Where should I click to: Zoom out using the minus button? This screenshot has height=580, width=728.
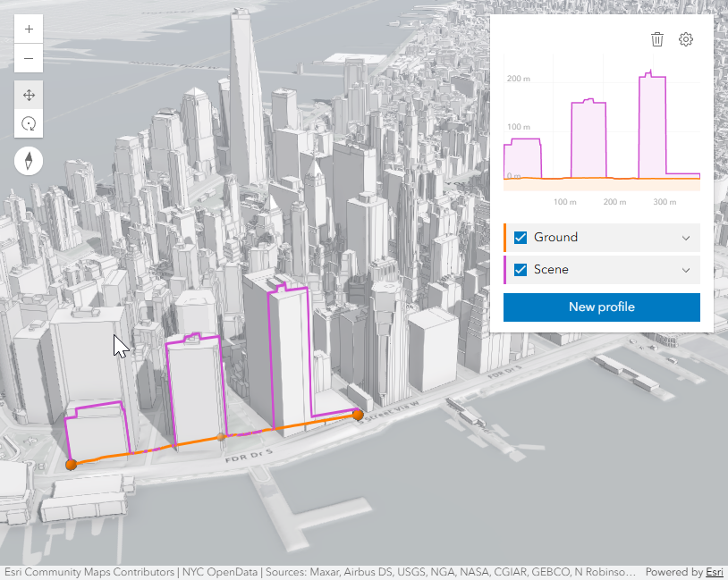tap(29, 59)
